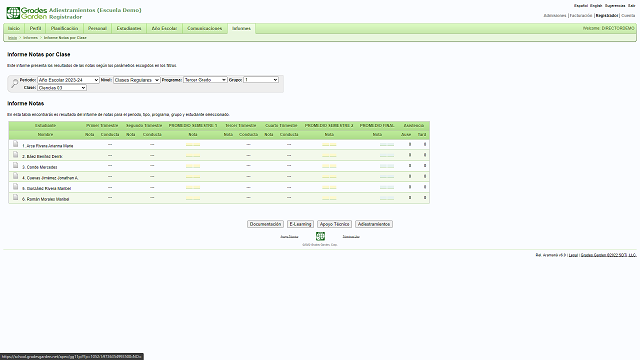The height and width of the screenshot is (360, 640).
Task: Open document icon for Arce Rivera row
Action: click(16, 144)
